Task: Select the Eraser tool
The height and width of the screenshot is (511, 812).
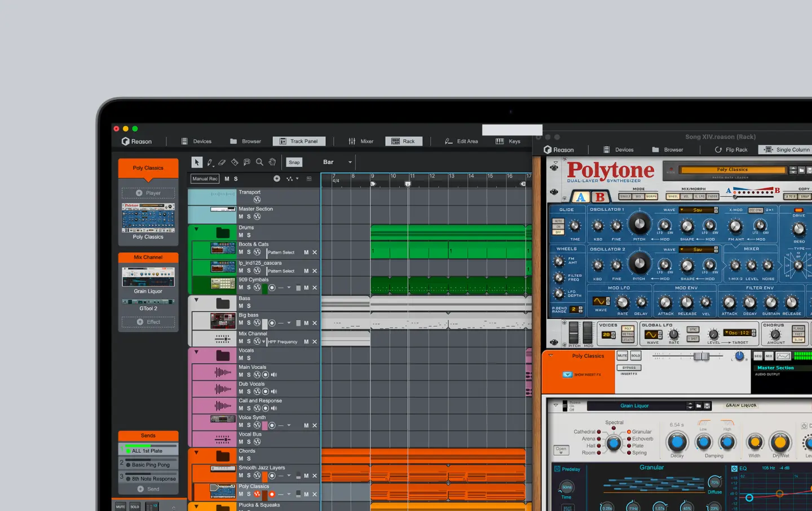Action: 222,162
